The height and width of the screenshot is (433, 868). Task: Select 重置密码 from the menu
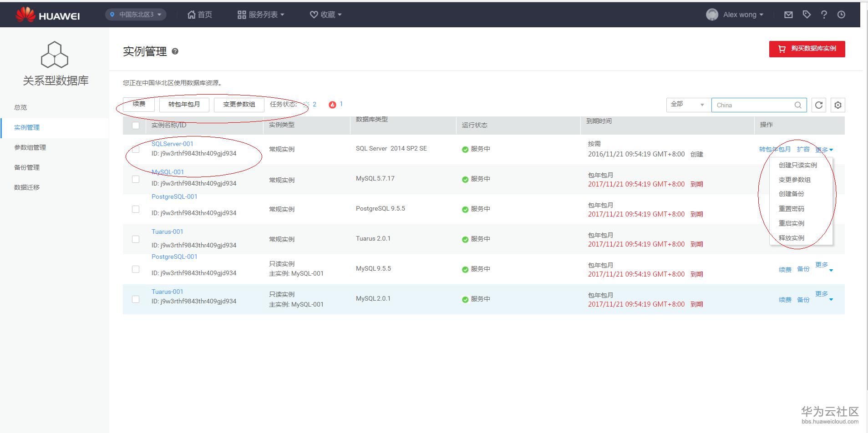[x=792, y=209]
